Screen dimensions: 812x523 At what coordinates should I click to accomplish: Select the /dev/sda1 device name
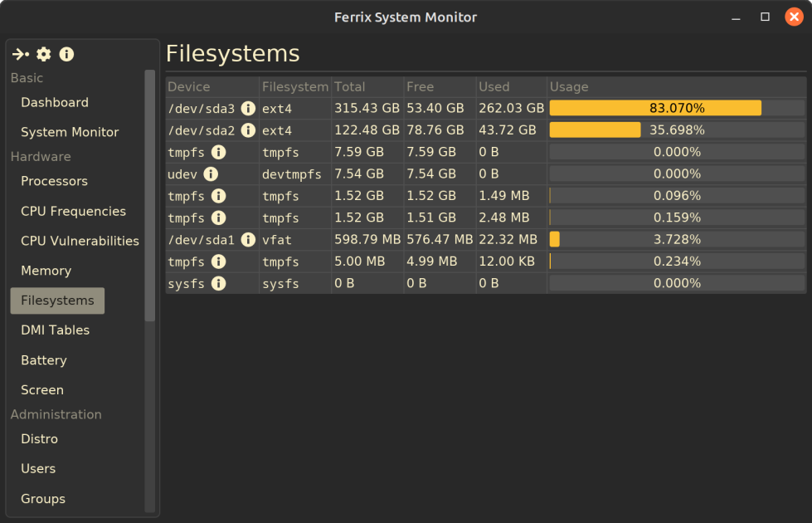point(201,240)
